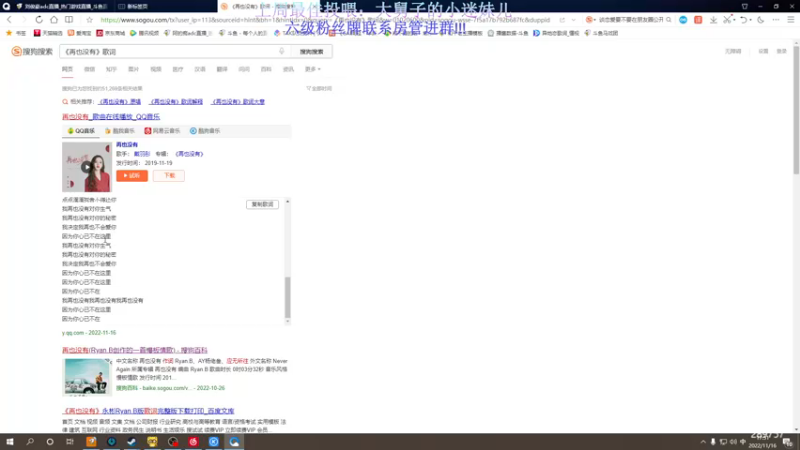Click the scissors screenshot tool icon
800x450 pixels.
727,20
